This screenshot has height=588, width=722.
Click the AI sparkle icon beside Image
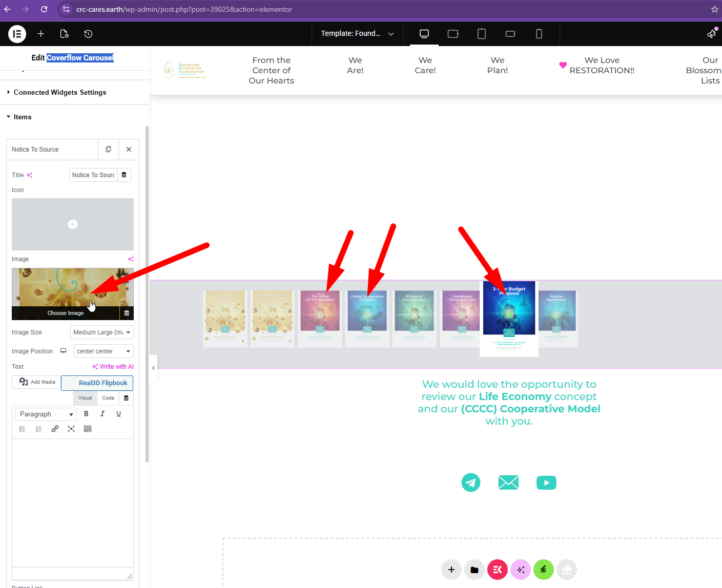131,259
